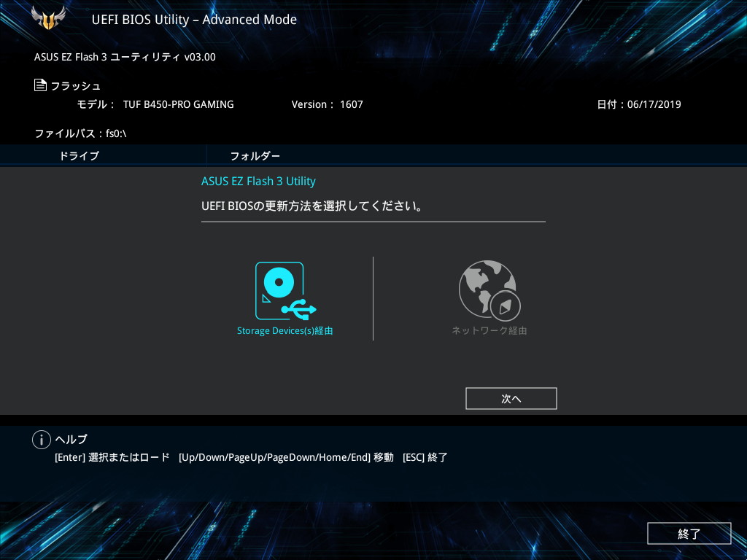Click the 'UEFI BIOSの更新方法を選択してください。' prompt
The height and width of the screenshot is (560, 747).
pyautogui.click(x=312, y=206)
